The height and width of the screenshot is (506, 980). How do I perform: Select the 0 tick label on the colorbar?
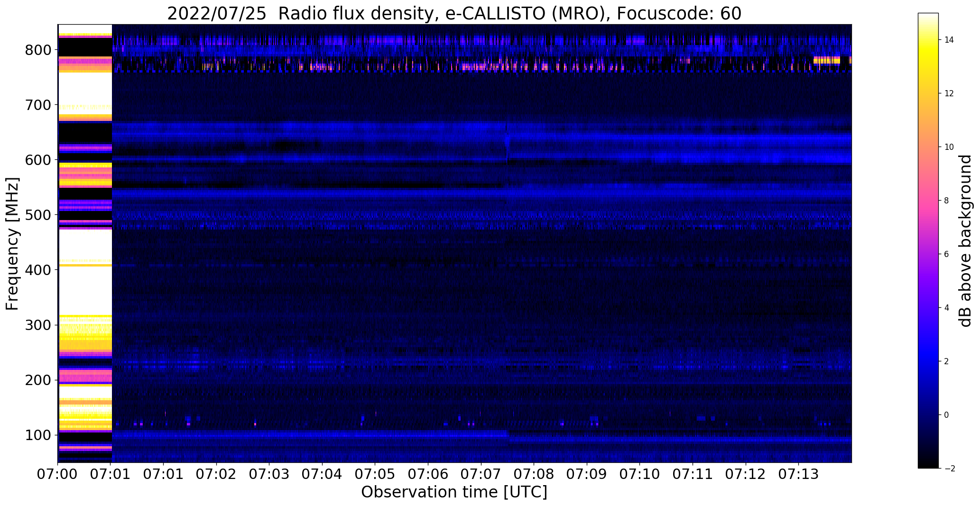pos(947,415)
